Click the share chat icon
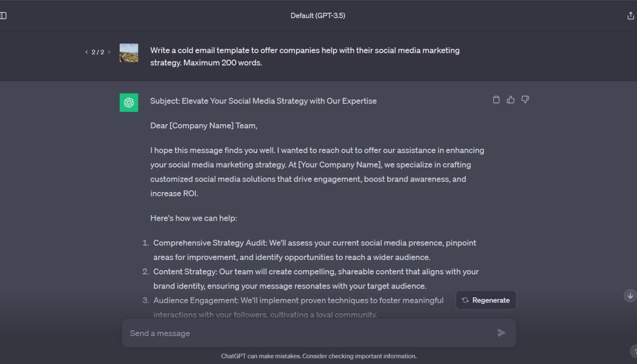This screenshot has height=364, width=637. [x=631, y=15]
